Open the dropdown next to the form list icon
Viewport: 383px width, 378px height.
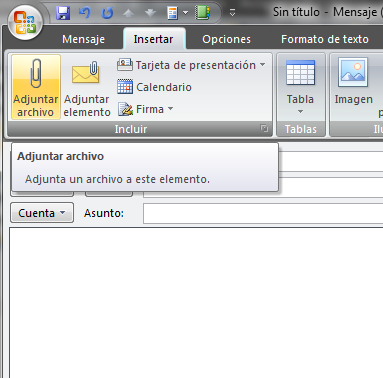click(186, 13)
